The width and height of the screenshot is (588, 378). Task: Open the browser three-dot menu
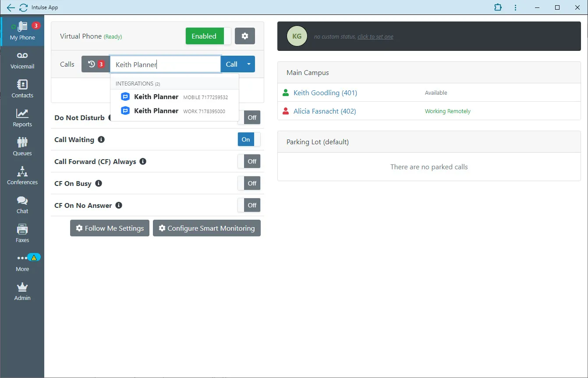515,7
